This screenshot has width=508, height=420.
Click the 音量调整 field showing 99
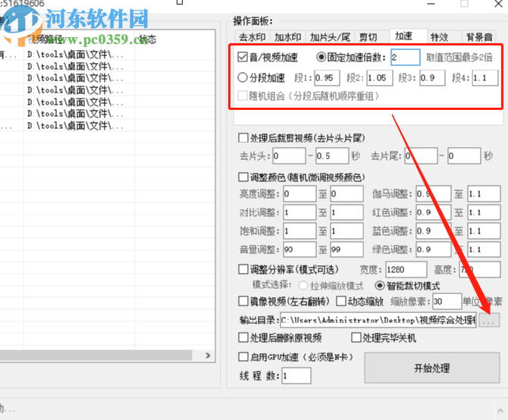click(347, 249)
